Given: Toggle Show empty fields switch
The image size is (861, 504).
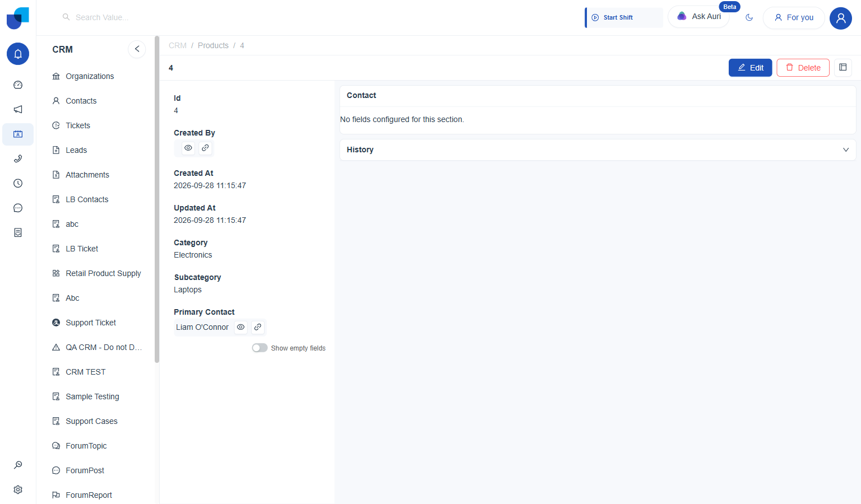Looking at the screenshot, I should tap(260, 348).
